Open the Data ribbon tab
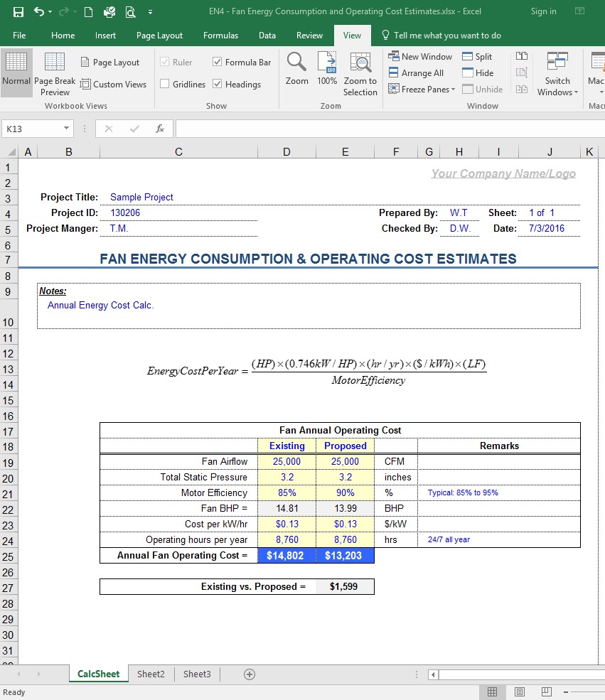Screen dimensions: 605x700 267,36
